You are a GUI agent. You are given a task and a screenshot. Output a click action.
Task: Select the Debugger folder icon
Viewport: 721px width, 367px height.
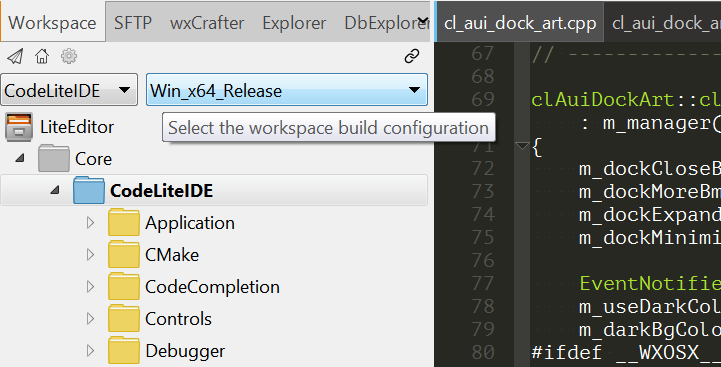pyautogui.click(x=124, y=350)
